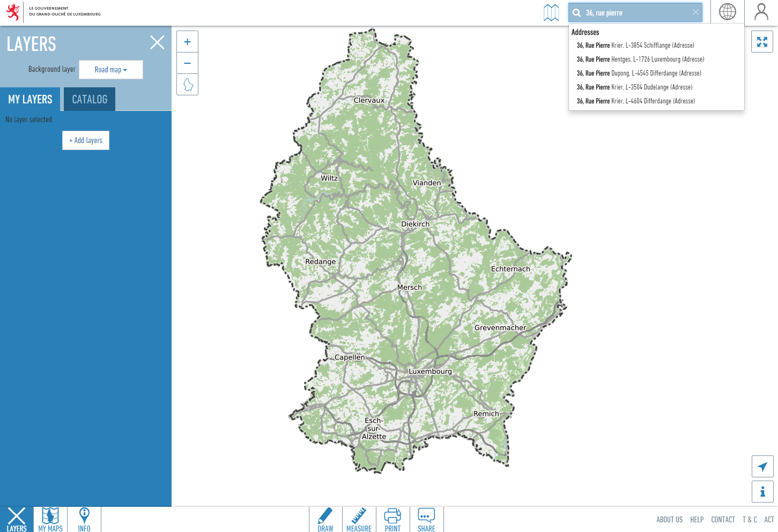Image resolution: width=778 pixels, height=532 pixels.
Task: Open the Print tool
Action: click(x=392, y=520)
